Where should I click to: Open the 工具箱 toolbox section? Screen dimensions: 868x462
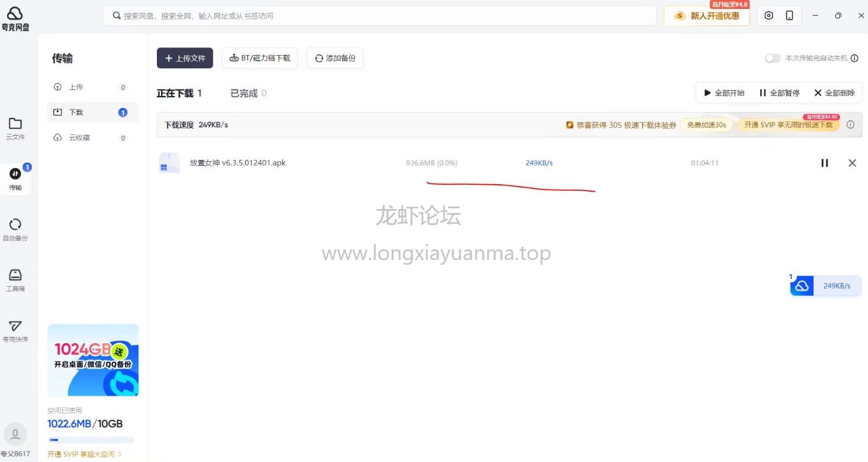click(x=15, y=280)
